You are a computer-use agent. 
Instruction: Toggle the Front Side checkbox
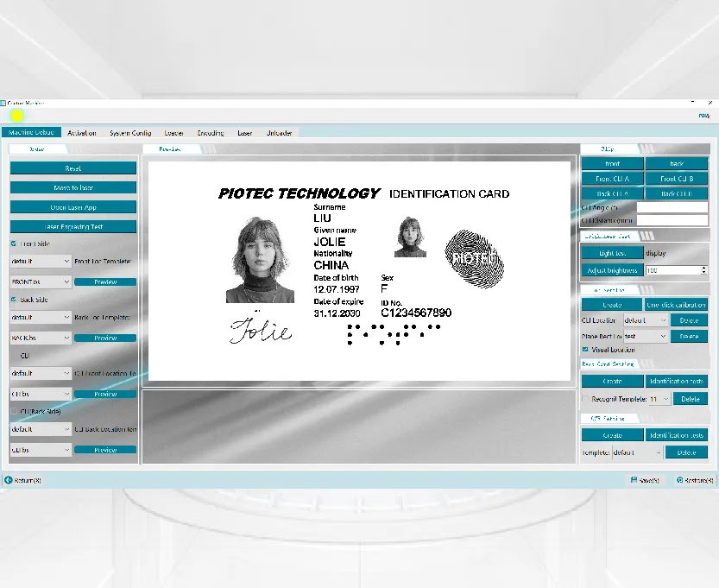[x=14, y=243]
